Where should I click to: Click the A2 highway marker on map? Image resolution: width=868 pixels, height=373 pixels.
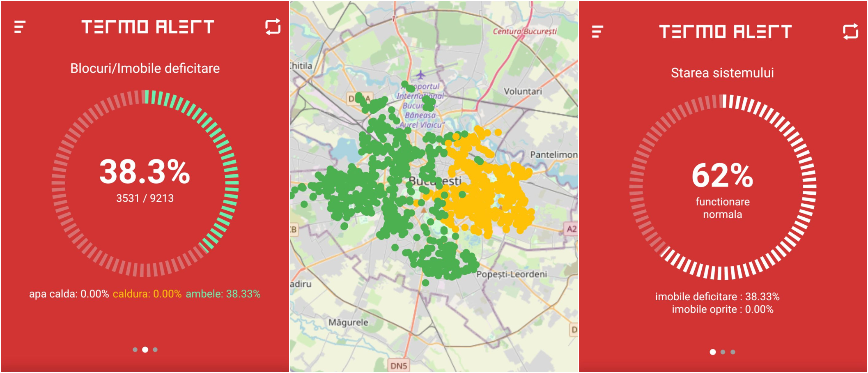pyautogui.click(x=572, y=229)
